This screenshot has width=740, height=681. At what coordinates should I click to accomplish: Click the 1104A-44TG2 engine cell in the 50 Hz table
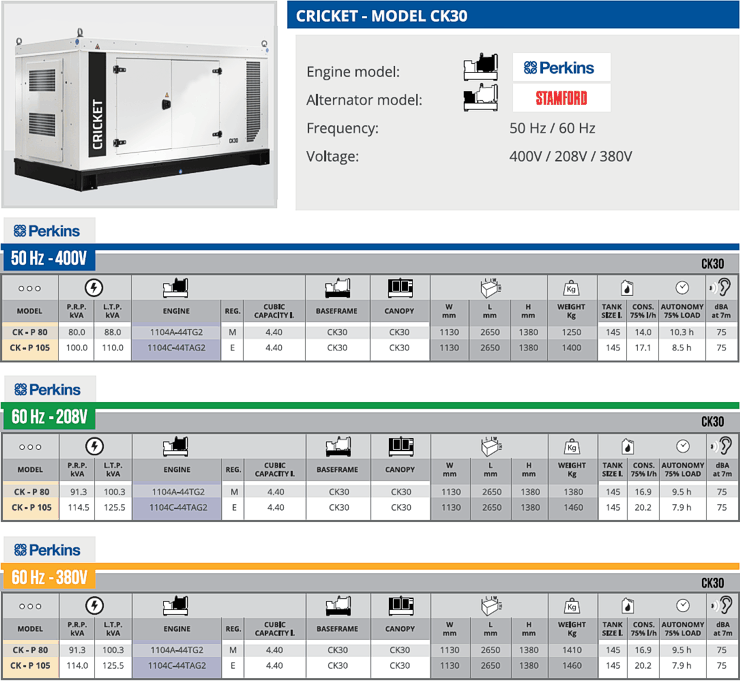[x=176, y=332]
